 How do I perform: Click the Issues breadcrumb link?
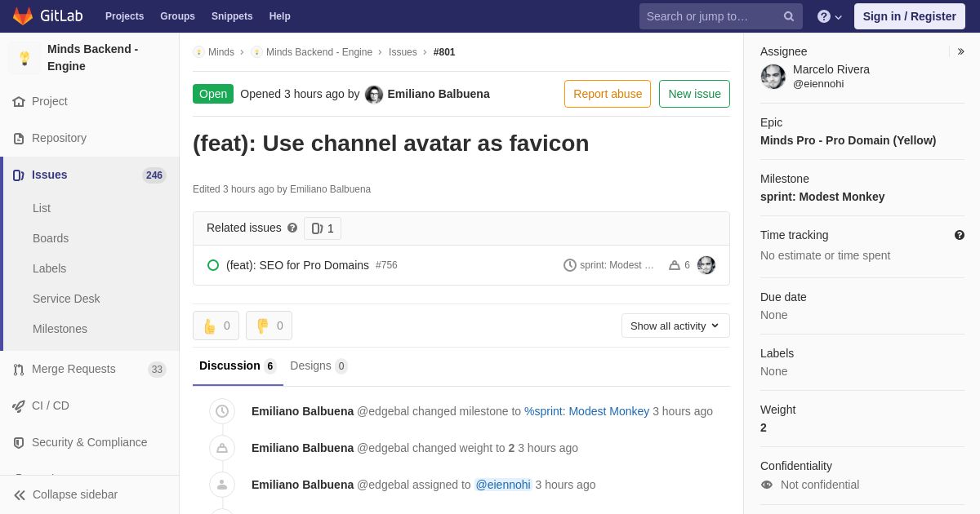pyautogui.click(x=403, y=52)
